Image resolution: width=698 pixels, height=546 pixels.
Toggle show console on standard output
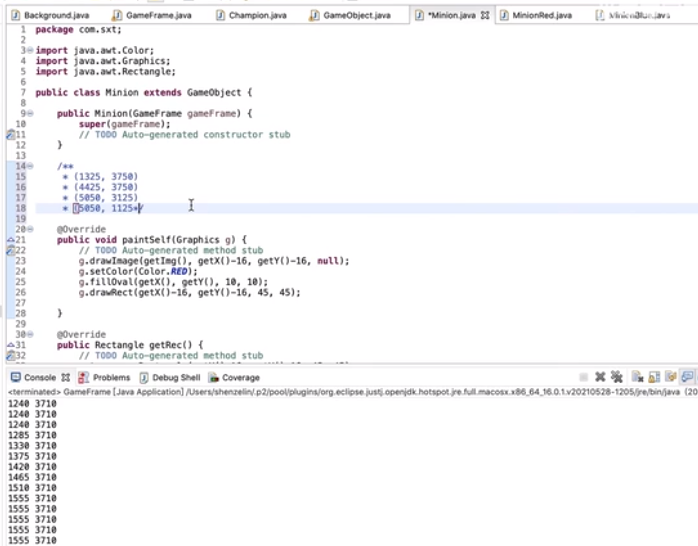click(x=687, y=377)
